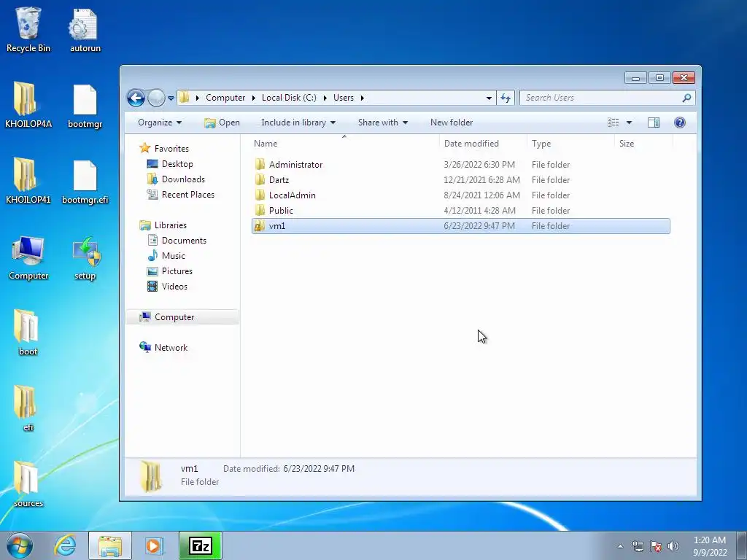
Task: Open the Organize menu
Action: coord(160,122)
